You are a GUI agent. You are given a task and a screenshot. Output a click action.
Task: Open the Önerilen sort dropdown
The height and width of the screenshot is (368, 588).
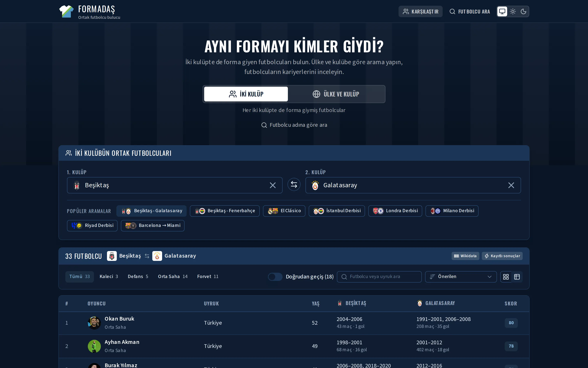[461, 277]
